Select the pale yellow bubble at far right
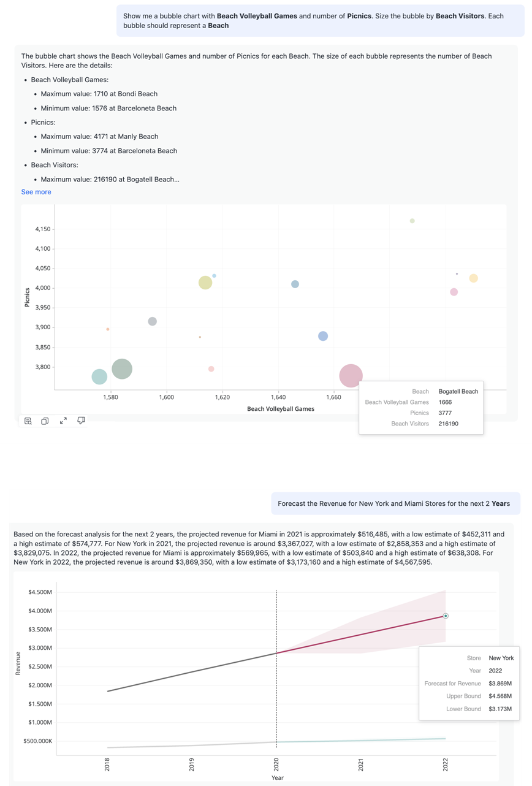This screenshot has width=532, height=786. (474, 278)
